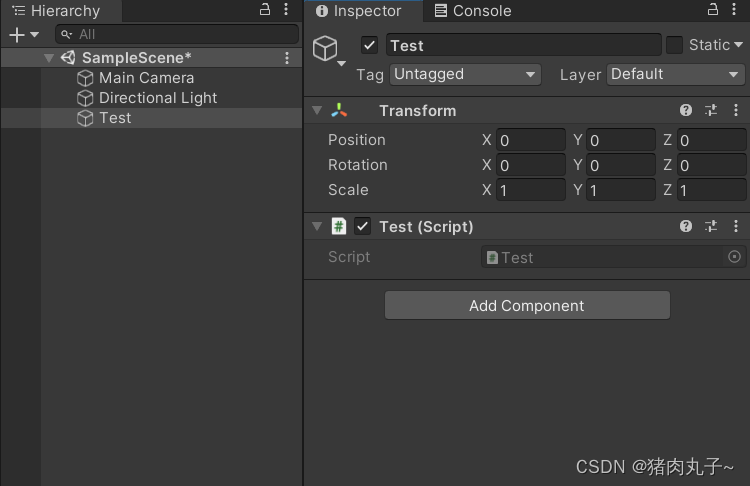Open the Test (Script) context menu
The width and height of the screenshot is (750, 486).
tap(736, 226)
